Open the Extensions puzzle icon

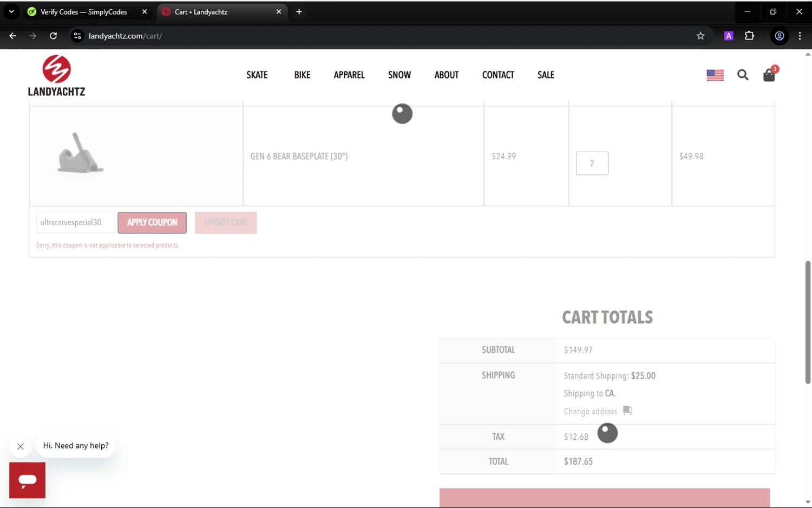(749, 36)
